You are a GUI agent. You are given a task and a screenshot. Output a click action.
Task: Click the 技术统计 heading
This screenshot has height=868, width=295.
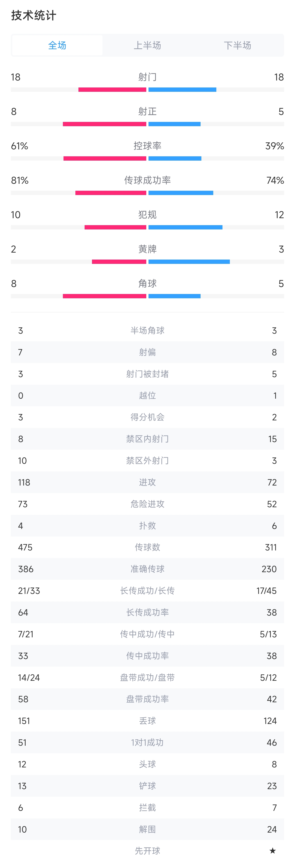pyautogui.click(x=34, y=16)
